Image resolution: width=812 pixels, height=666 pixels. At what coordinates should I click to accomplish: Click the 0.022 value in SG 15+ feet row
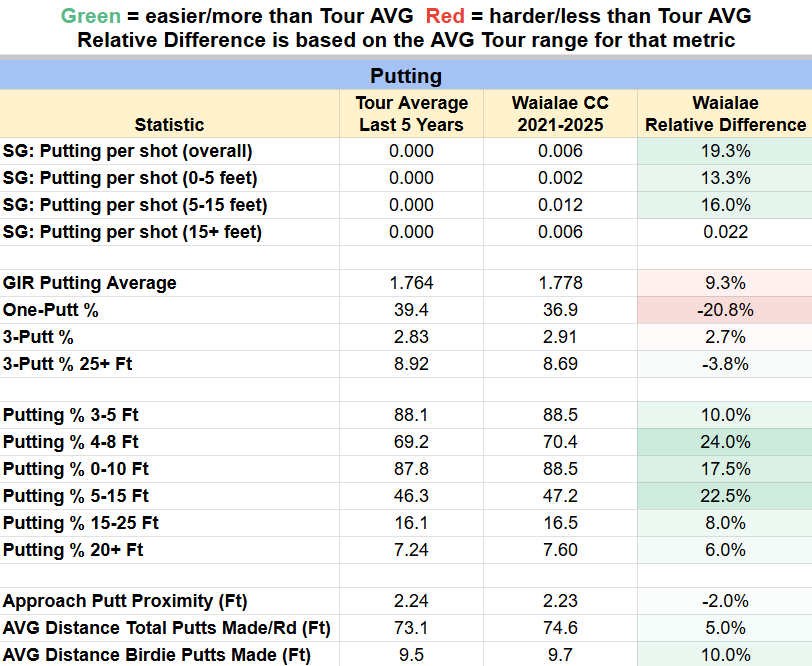(x=725, y=232)
